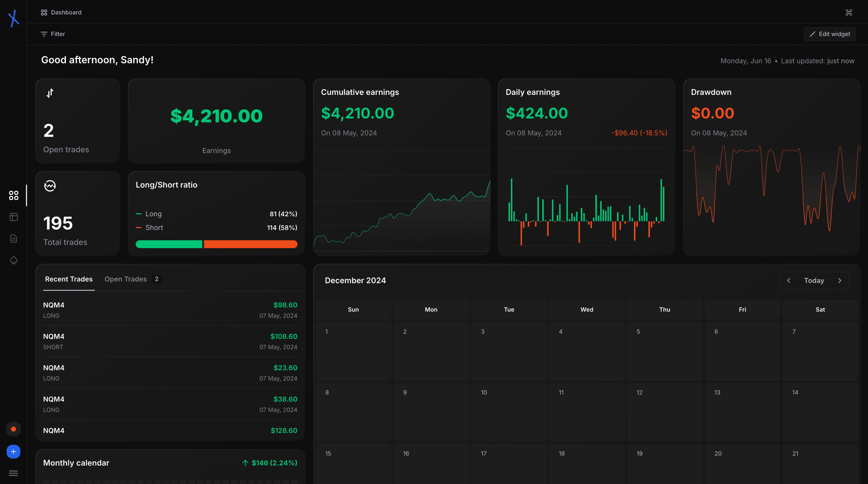Image resolution: width=868 pixels, height=484 pixels.
Task: Click the Edit widget button
Action: (x=830, y=34)
